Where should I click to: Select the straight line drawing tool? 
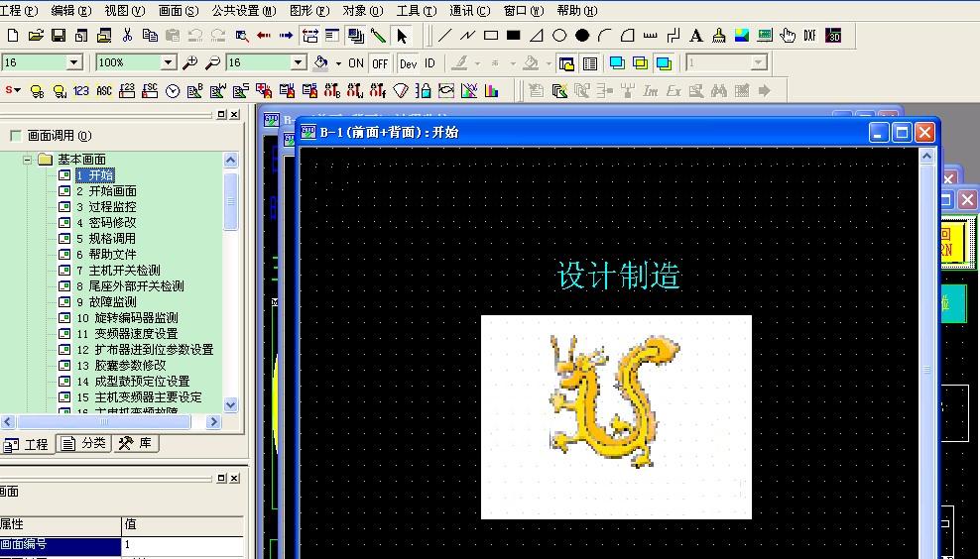click(x=444, y=36)
